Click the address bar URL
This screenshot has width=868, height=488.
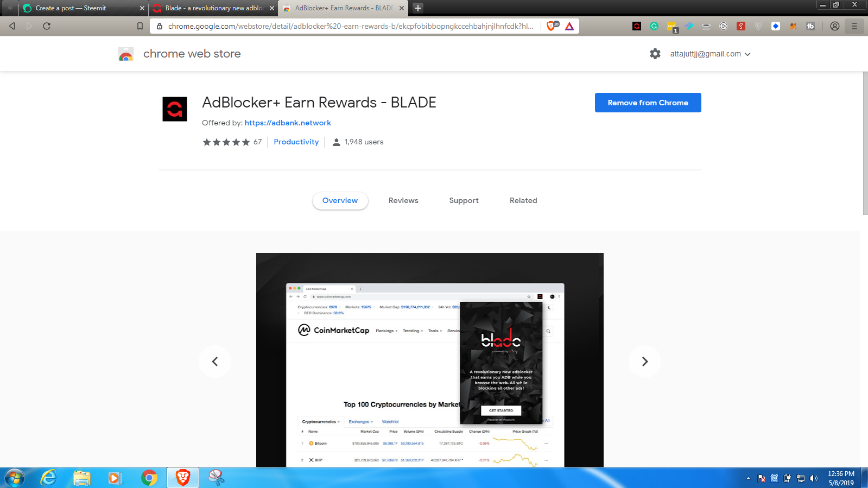(351, 26)
